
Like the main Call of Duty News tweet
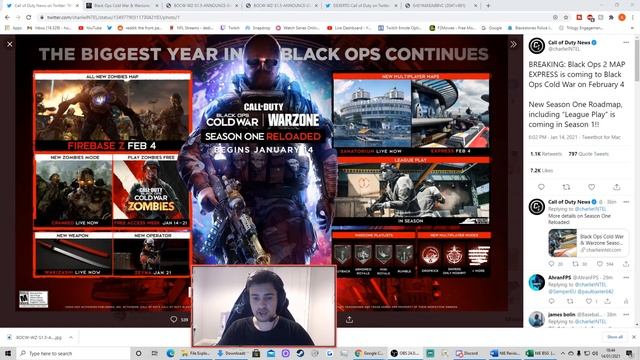coord(591,187)
